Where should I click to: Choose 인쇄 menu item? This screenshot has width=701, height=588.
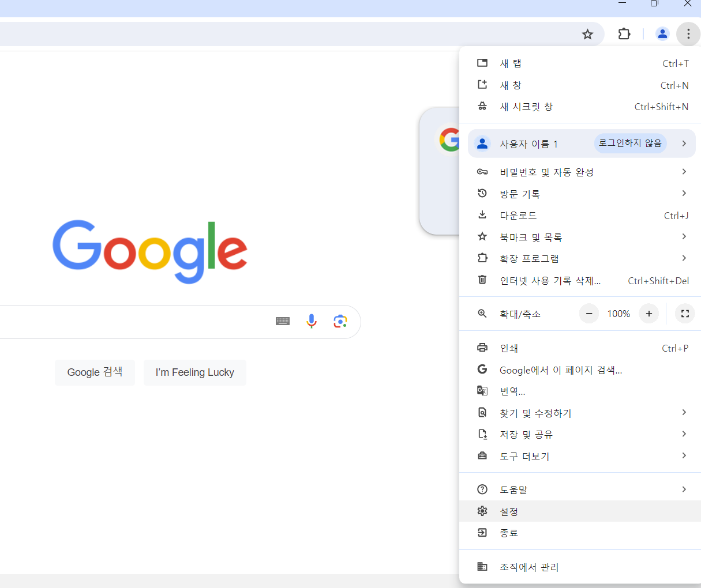(580, 348)
